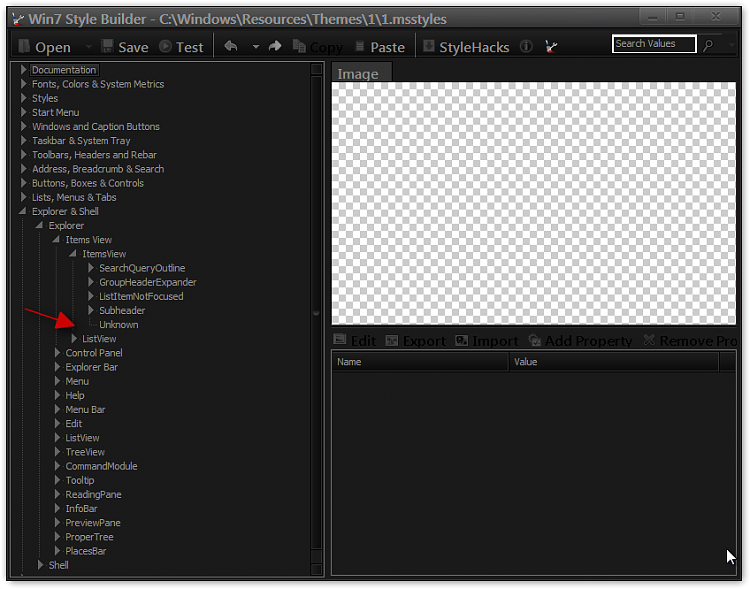This screenshot has width=750, height=589.
Task: Click the Save button label
Action: pos(133,47)
